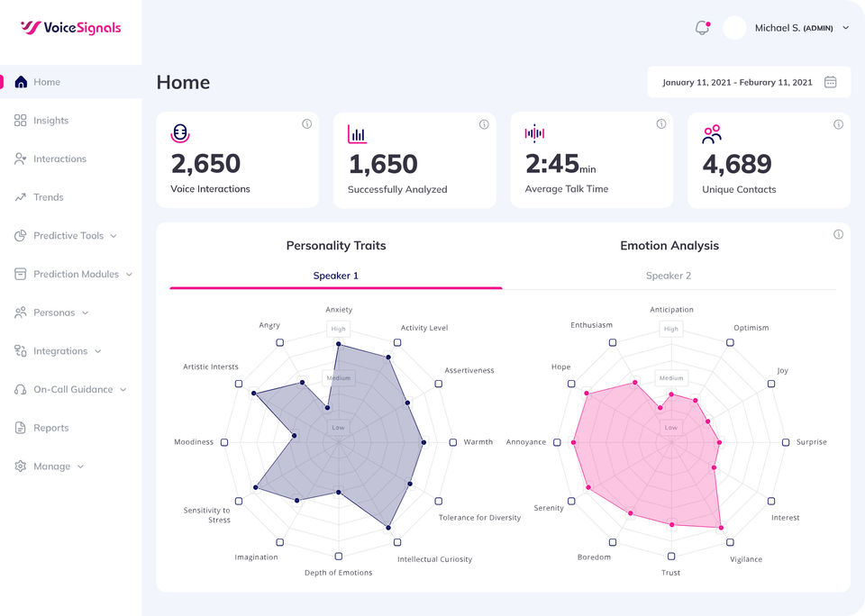The image size is (865, 616).
Task: Expand the Predictive Tools submenu
Action: (x=113, y=236)
